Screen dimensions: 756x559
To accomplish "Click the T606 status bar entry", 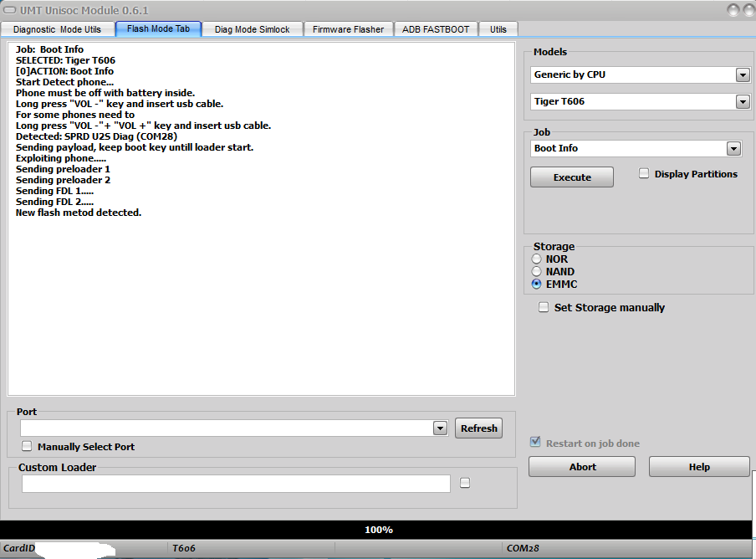I will [184, 548].
